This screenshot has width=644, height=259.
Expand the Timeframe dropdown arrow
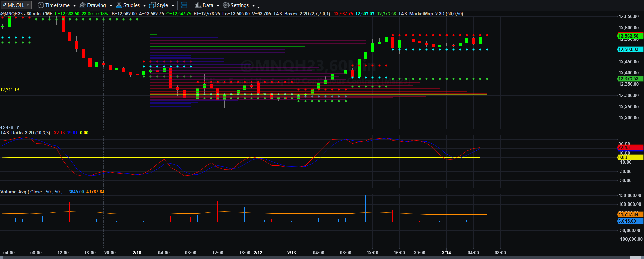[74, 6]
